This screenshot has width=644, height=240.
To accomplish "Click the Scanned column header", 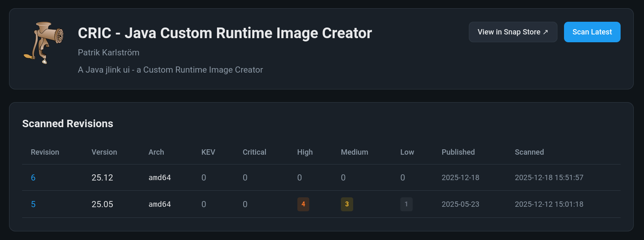I will coord(529,152).
